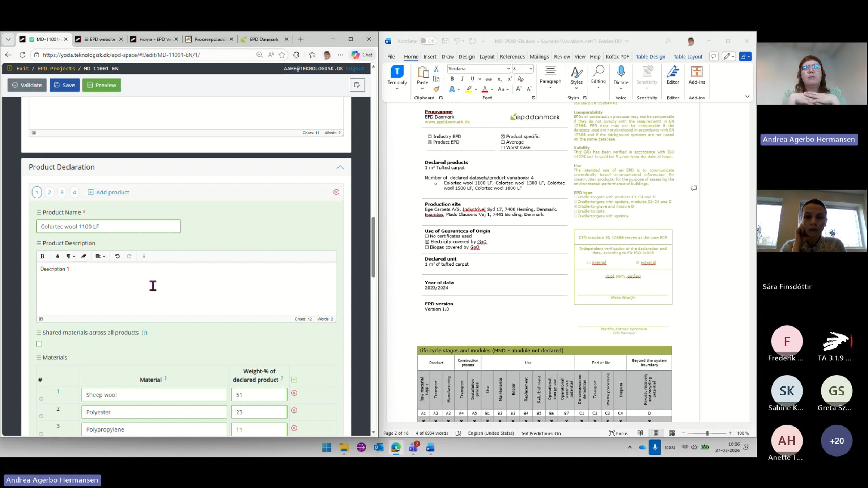This screenshot has height=488, width=868.
Task: Remove the Polyester material row
Action: (x=294, y=410)
